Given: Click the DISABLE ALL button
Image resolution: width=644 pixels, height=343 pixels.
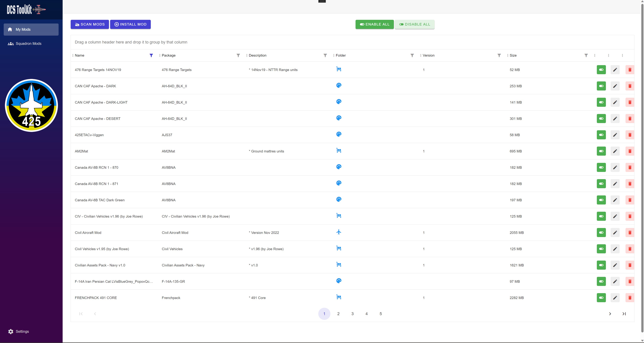Looking at the screenshot, I should 415,24.
